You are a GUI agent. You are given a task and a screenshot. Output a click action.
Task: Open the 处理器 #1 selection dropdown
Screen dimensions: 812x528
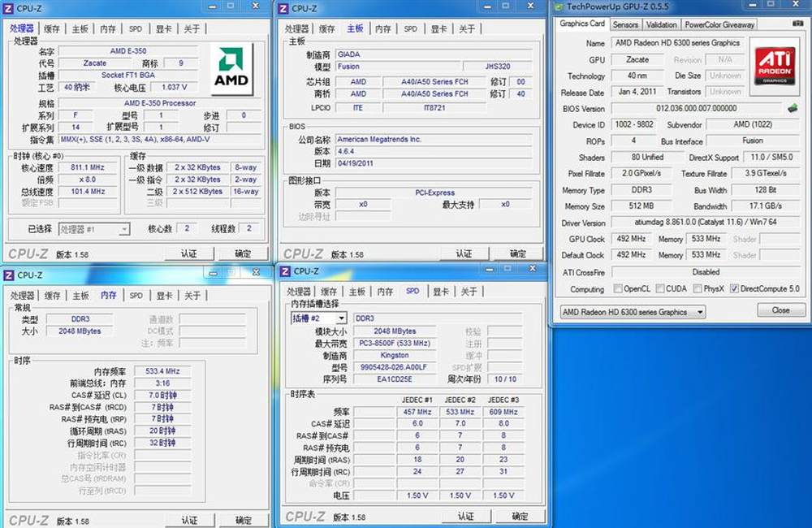point(123,229)
